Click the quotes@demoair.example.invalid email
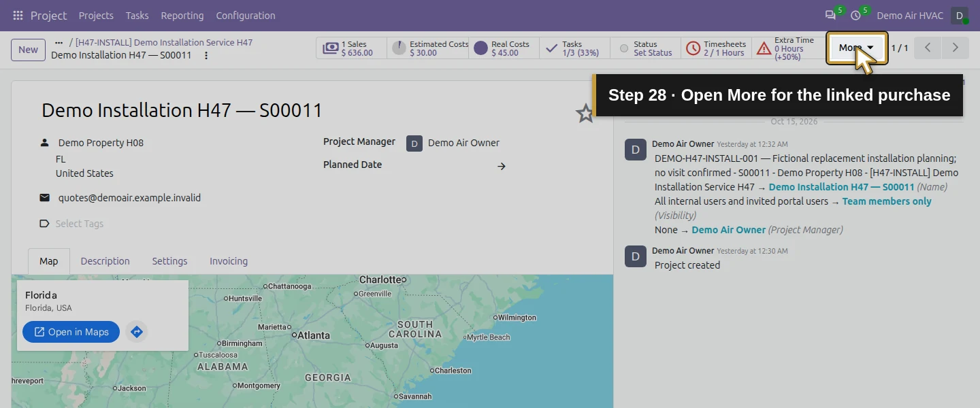 129,198
